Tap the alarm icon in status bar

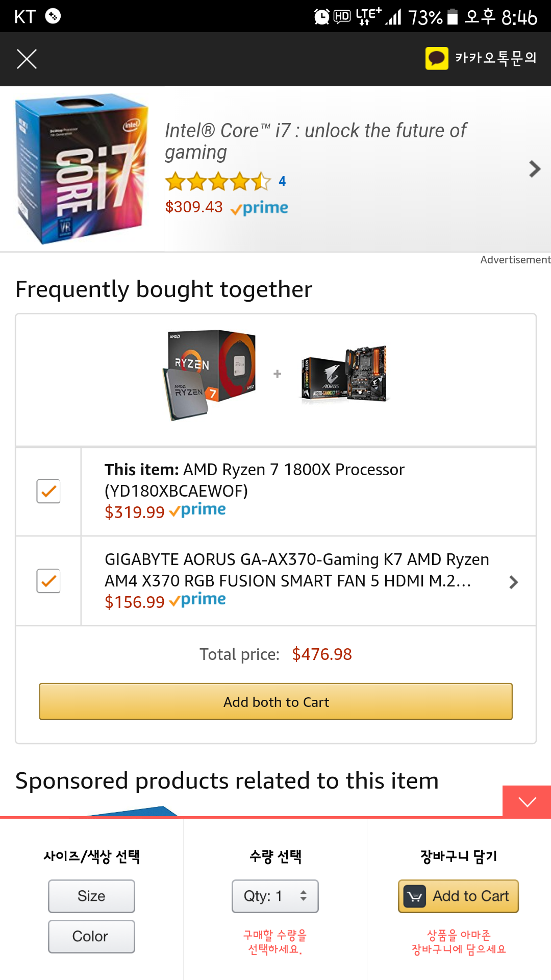pyautogui.click(x=321, y=17)
